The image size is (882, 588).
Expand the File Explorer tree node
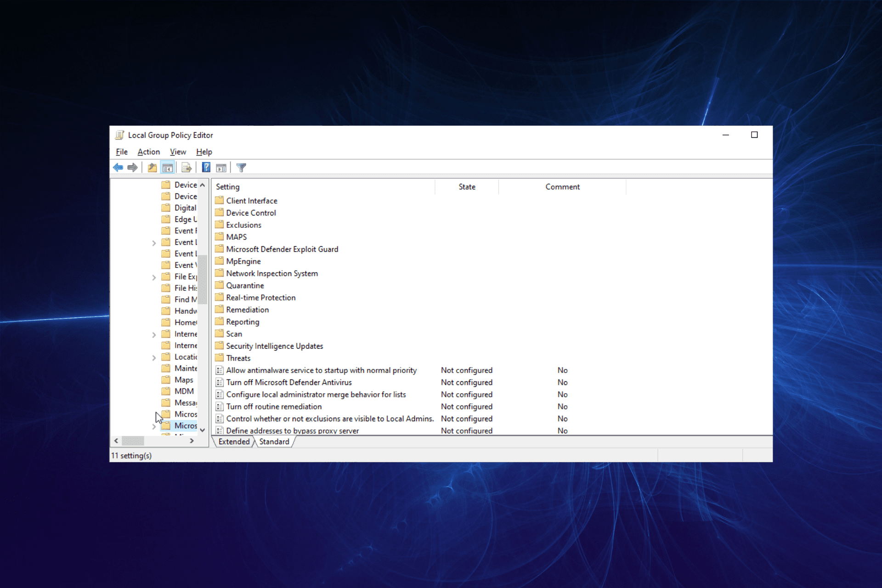(x=154, y=277)
